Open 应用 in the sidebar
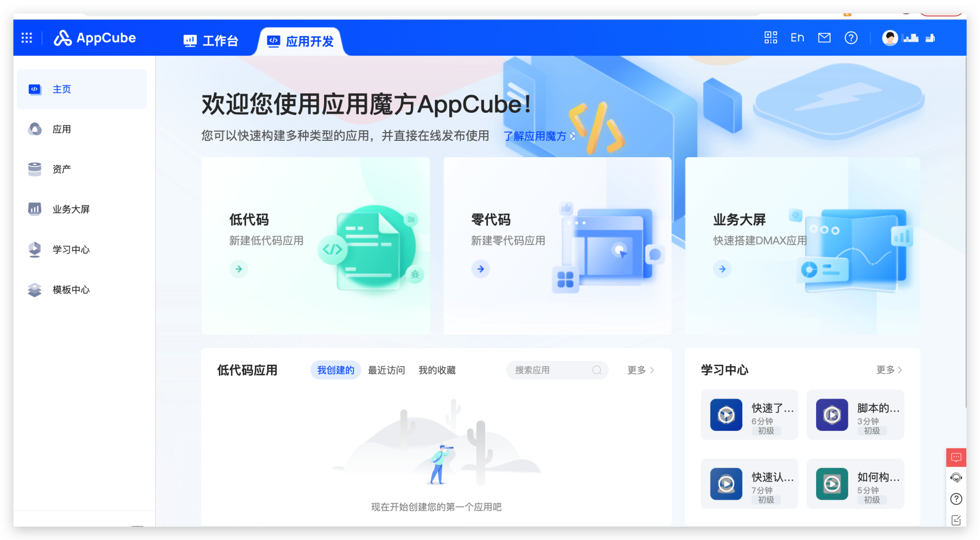This screenshot has height=540, width=980. tap(82, 129)
